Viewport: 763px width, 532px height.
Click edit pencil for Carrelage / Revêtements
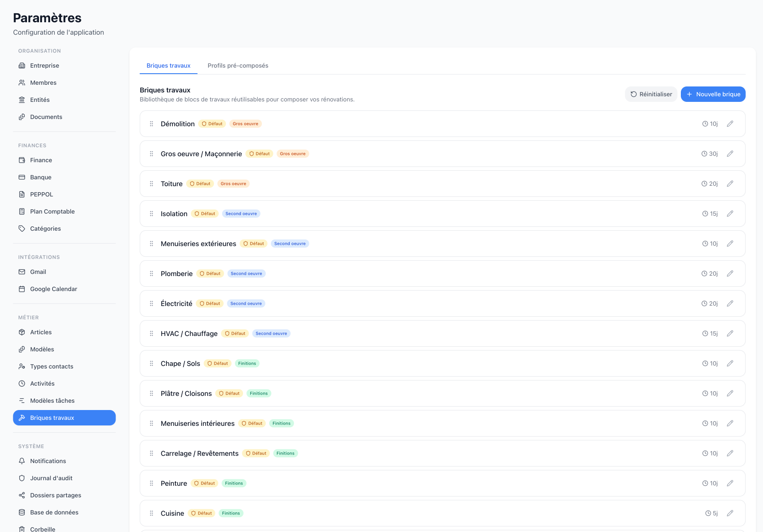tap(730, 453)
